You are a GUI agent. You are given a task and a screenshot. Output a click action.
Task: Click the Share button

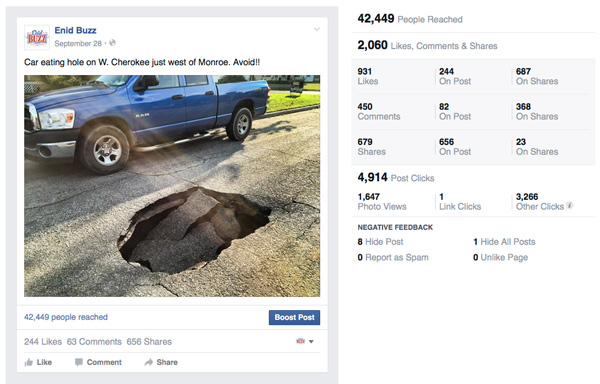161,362
